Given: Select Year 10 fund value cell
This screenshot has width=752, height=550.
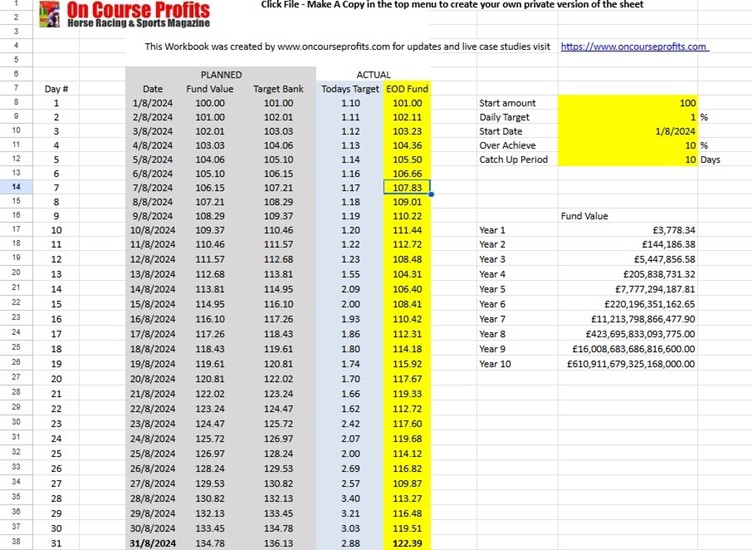Looking at the screenshot, I should [x=627, y=363].
